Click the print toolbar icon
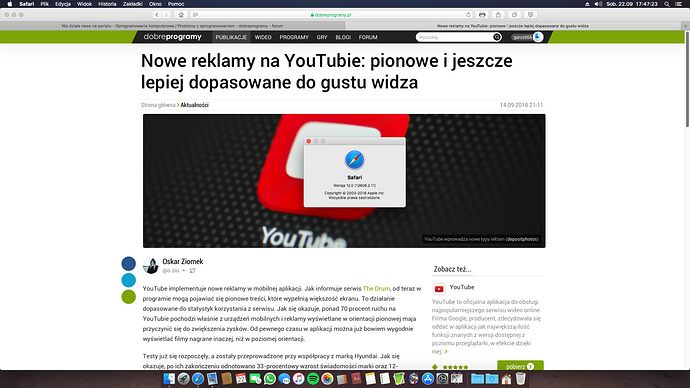The image size is (690, 388). pyautogui.click(x=482, y=15)
